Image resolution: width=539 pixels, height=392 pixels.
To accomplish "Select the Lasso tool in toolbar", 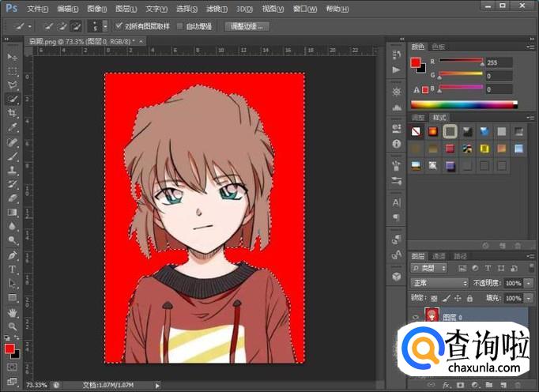I will [x=13, y=85].
